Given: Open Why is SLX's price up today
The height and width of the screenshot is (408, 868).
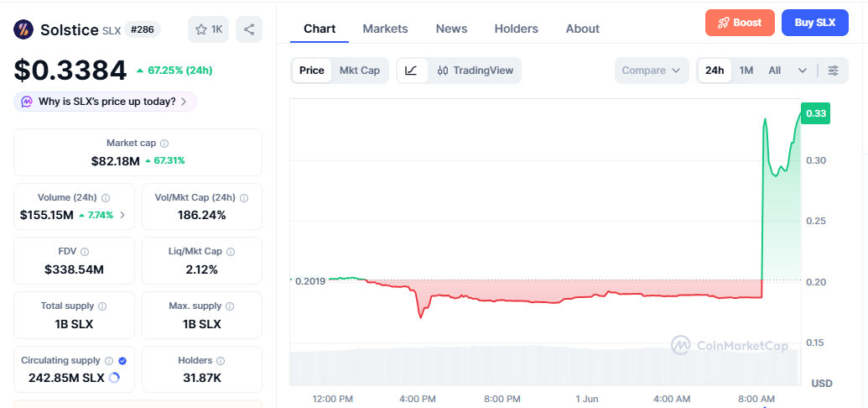Looking at the screenshot, I should 105,102.
